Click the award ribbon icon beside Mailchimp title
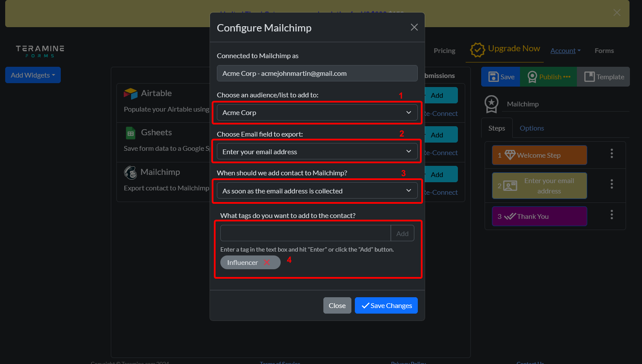Image resolution: width=642 pixels, height=364 pixels. pyautogui.click(x=492, y=104)
